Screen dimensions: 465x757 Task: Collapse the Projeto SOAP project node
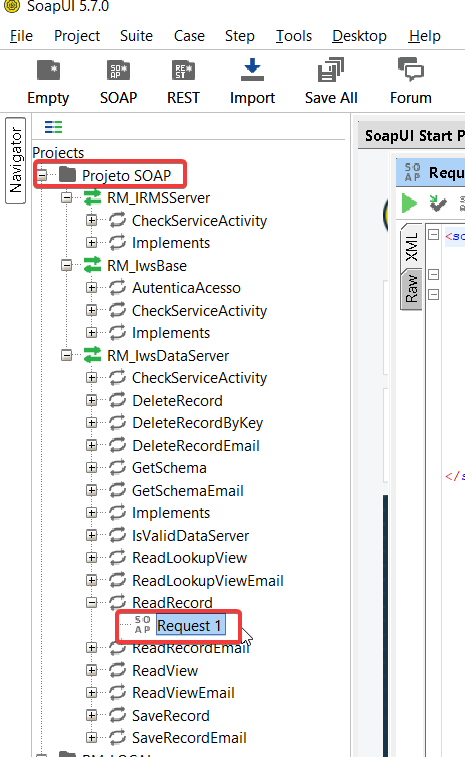pyautogui.click(x=42, y=175)
